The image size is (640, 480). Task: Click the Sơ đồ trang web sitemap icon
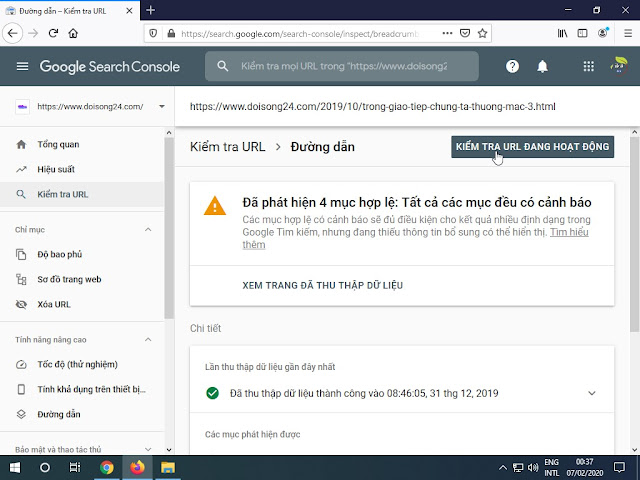coord(21,280)
